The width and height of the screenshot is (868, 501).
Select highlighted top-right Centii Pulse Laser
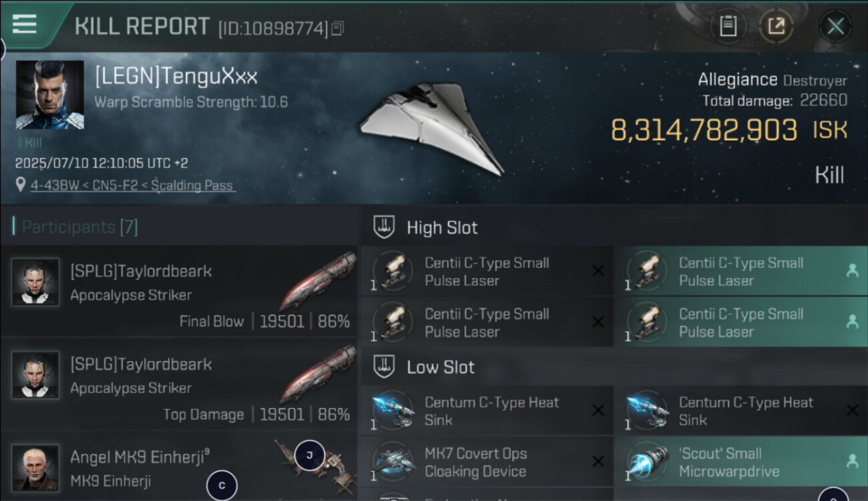pos(740,271)
